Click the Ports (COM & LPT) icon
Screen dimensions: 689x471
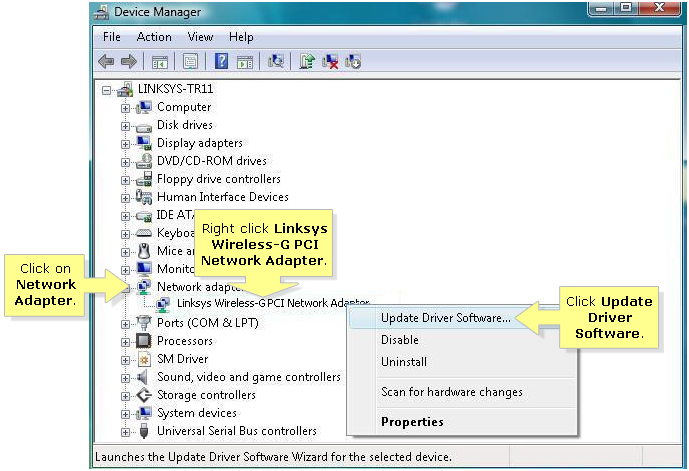144,323
